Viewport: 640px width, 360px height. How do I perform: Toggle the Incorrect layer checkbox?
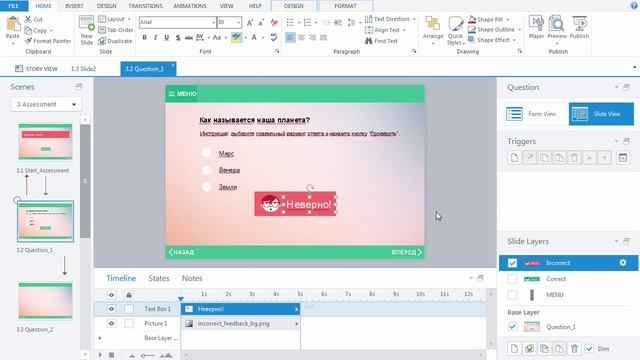pyautogui.click(x=512, y=263)
